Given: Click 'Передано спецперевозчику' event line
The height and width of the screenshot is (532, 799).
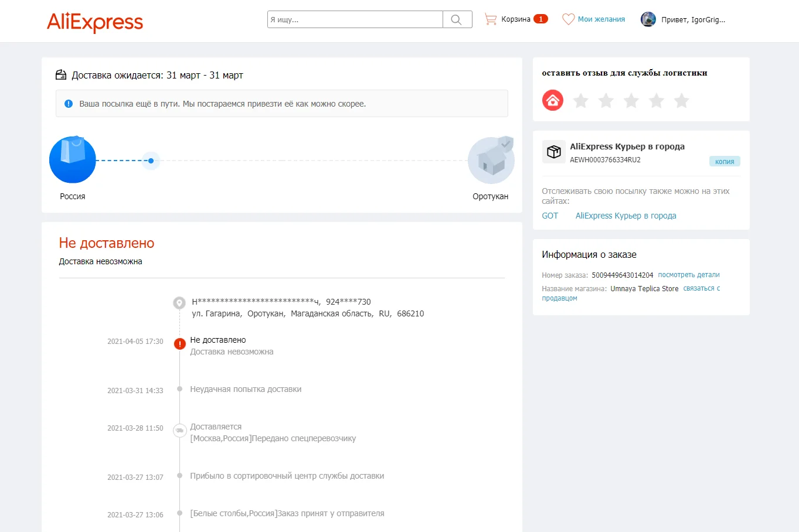Looking at the screenshot, I should pos(273,438).
